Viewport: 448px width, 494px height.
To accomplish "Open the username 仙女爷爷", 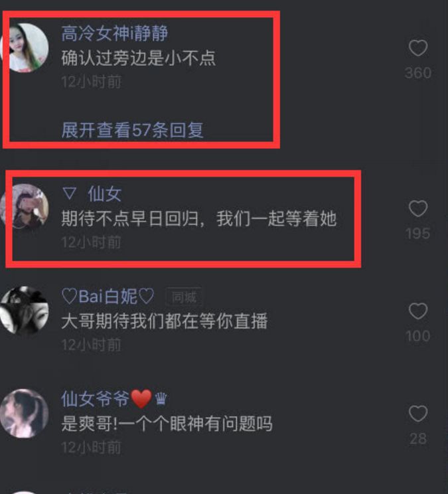I will (114, 399).
